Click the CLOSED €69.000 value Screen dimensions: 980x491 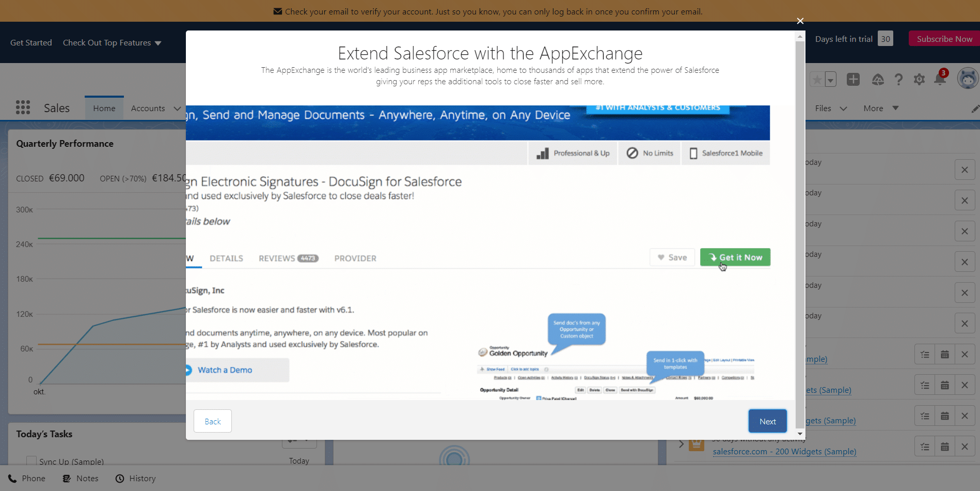pyautogui.click(x=67, y=178)
